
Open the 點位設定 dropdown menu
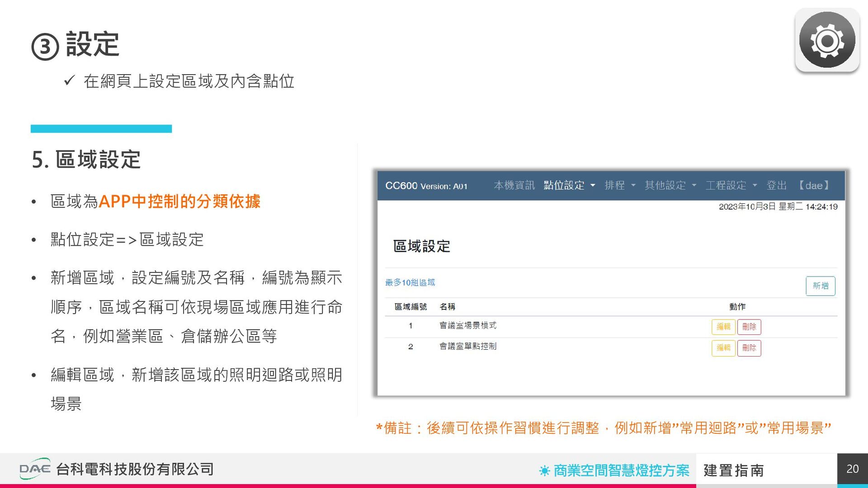pyautogui.click(x=569, y=186)
